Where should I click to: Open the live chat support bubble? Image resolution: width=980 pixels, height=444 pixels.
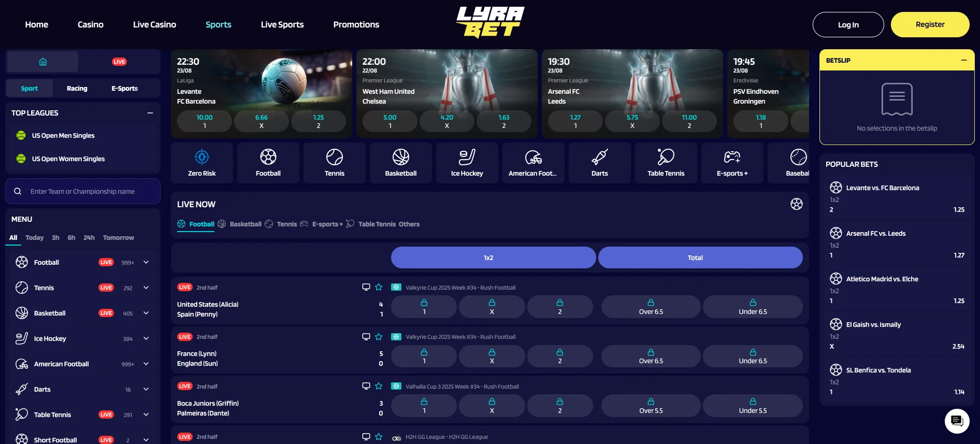[x=957, y=421]
